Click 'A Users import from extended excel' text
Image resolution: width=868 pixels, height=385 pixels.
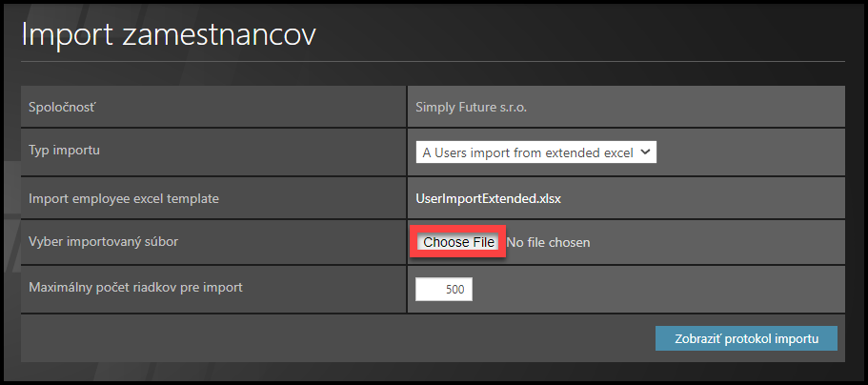[x=527, y=152]
